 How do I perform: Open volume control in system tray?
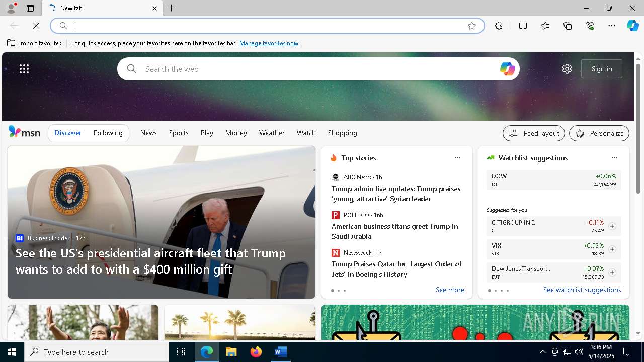pyautogui.click(x=579, y=352)
